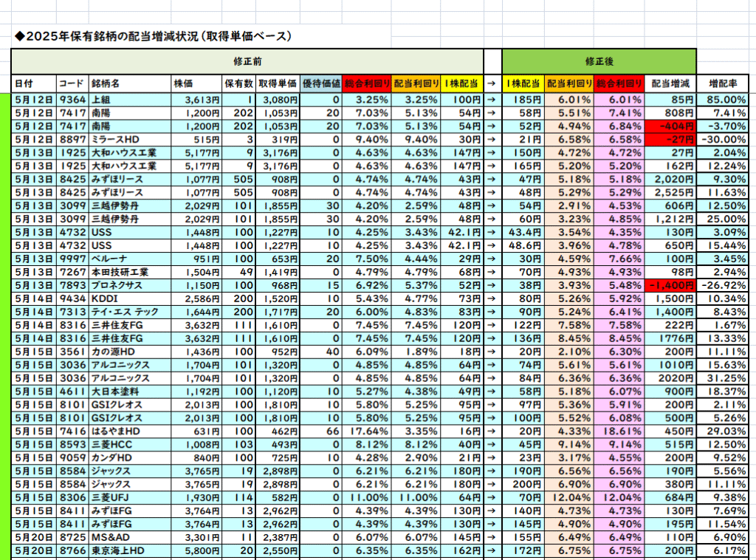This screenshot has width=756, height=560.
Task: Click the 31.25% rate cell
Action: pyautogui.click(x=723, y=378)
